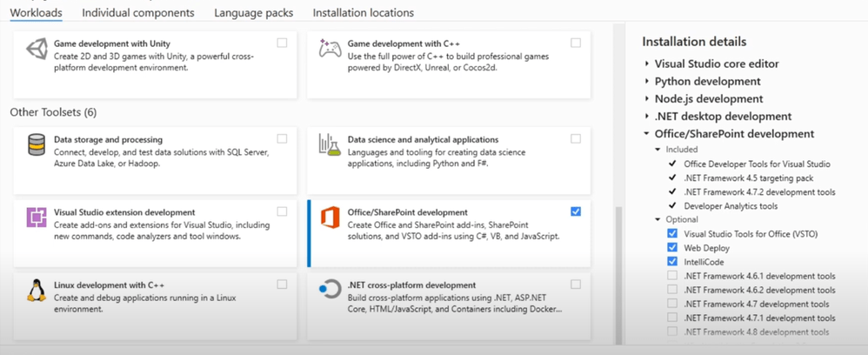Open the Language packs tab

tap(254, 12)
